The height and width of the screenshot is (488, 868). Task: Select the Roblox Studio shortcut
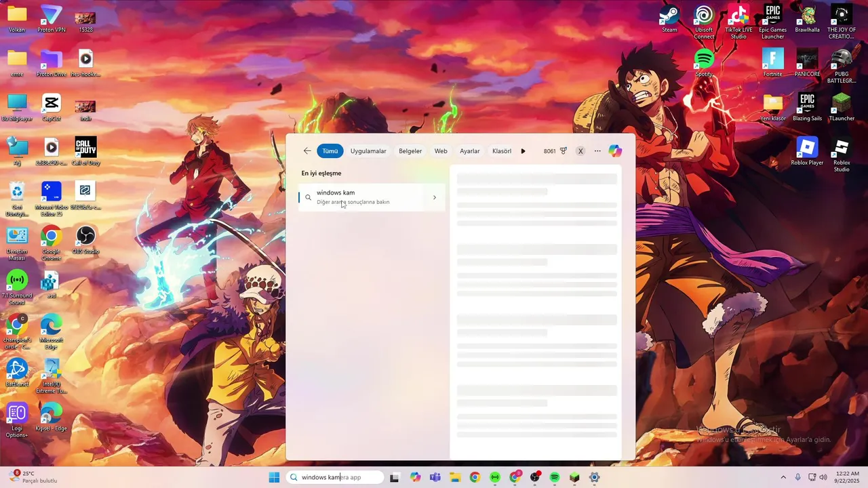[842, 155]
